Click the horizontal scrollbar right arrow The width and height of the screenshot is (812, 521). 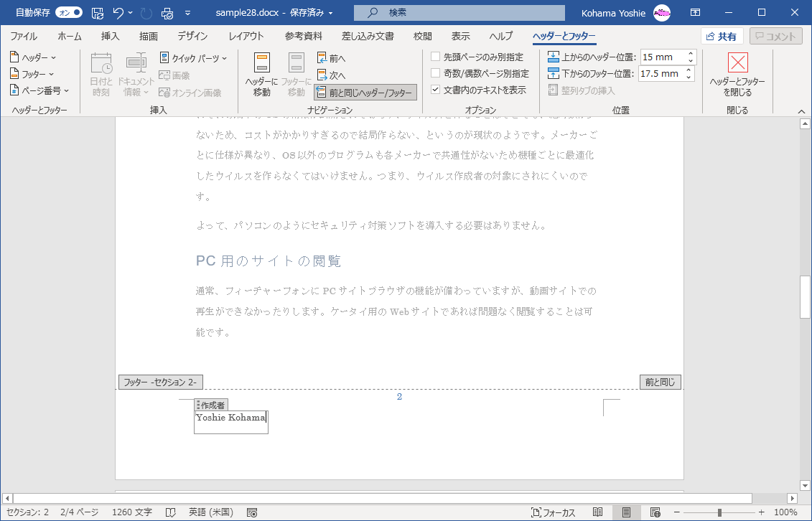pyautogui.click(x=792, y=498)
